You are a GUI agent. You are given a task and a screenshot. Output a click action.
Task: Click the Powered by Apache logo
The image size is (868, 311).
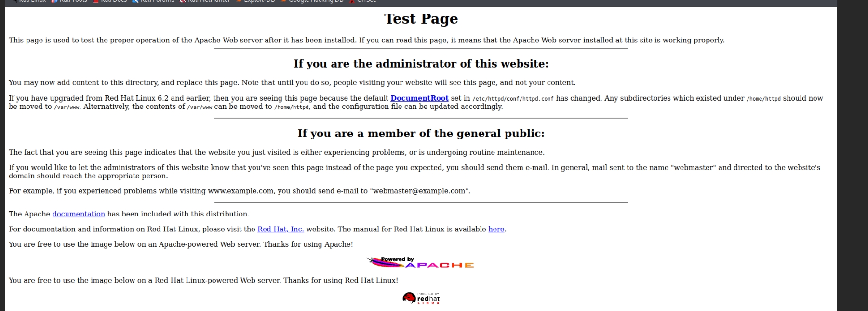420,263
